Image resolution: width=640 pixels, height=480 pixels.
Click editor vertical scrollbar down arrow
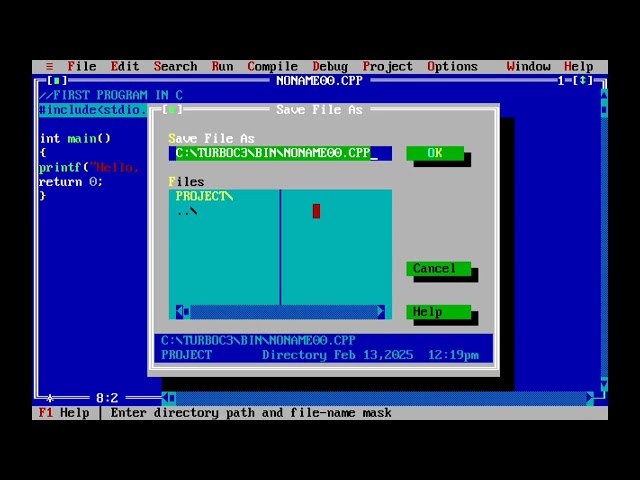pos(604,384)
